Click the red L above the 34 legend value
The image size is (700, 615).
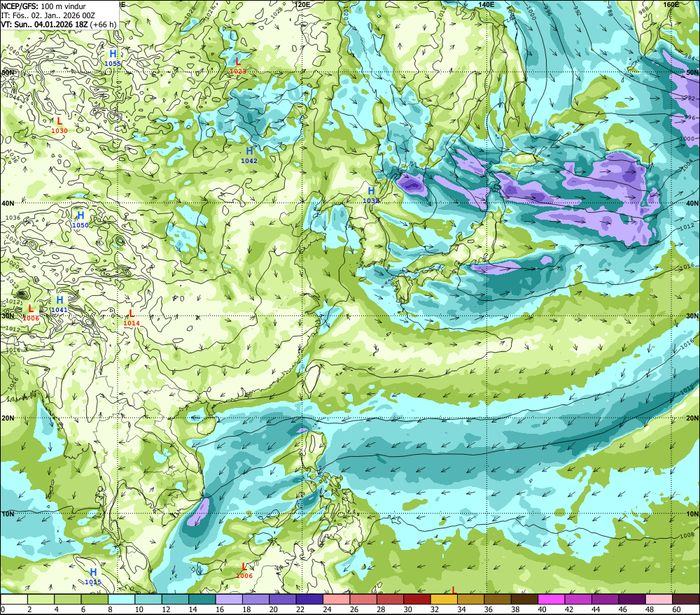454,591
